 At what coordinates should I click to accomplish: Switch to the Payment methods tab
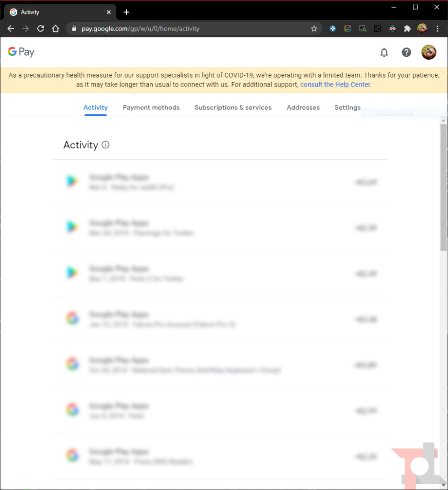click(151, 107)
